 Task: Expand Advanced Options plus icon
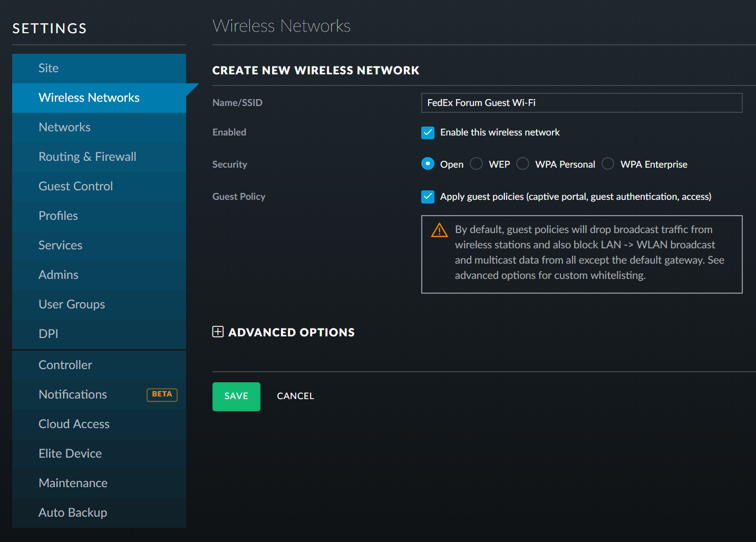[x=218, y=332]
